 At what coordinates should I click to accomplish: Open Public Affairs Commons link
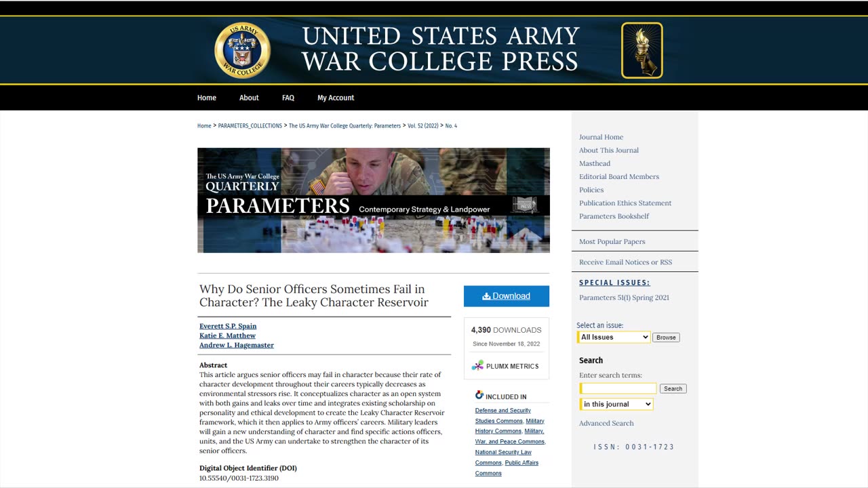tap(505, 468)
